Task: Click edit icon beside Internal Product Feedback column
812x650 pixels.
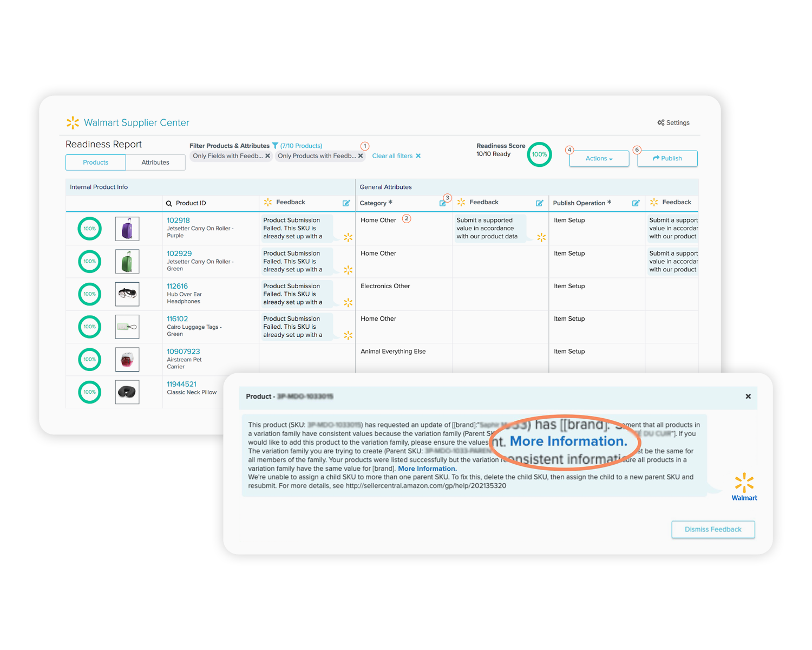Action: pyautogui.click(x=346, y=203)
